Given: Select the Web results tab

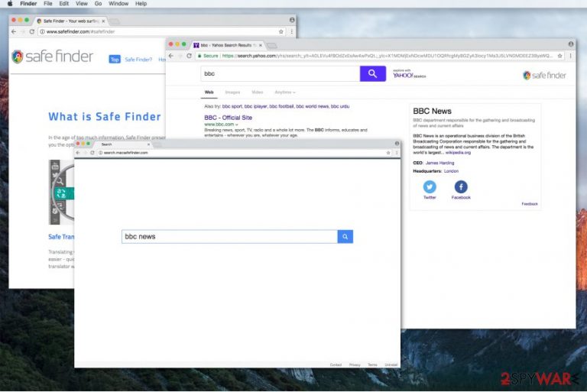Looking at the screenshot, I should (209, 92).
